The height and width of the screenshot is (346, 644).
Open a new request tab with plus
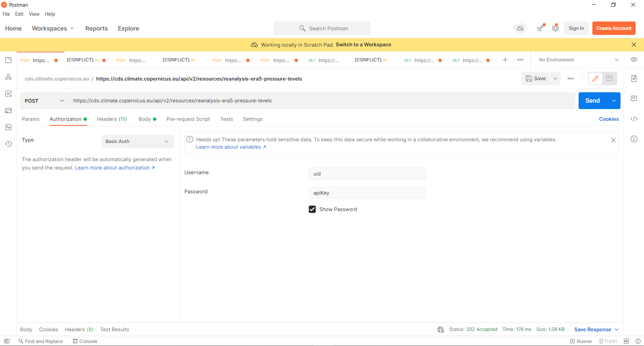click(505, 60)
